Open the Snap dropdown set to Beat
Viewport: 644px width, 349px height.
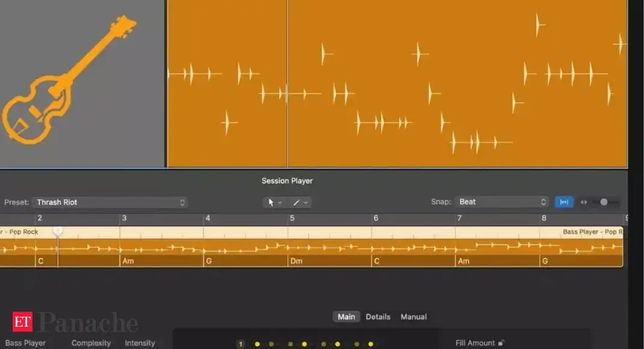point(502,202)
